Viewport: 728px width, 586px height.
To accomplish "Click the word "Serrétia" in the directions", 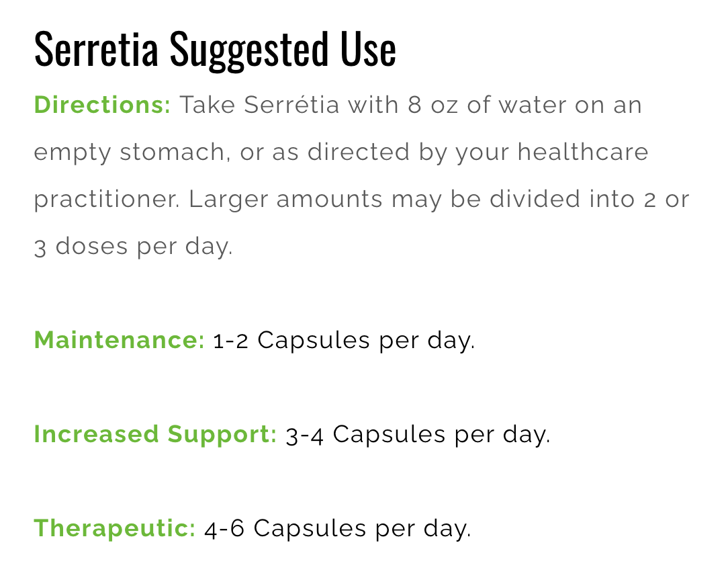I will coord(291,106).
